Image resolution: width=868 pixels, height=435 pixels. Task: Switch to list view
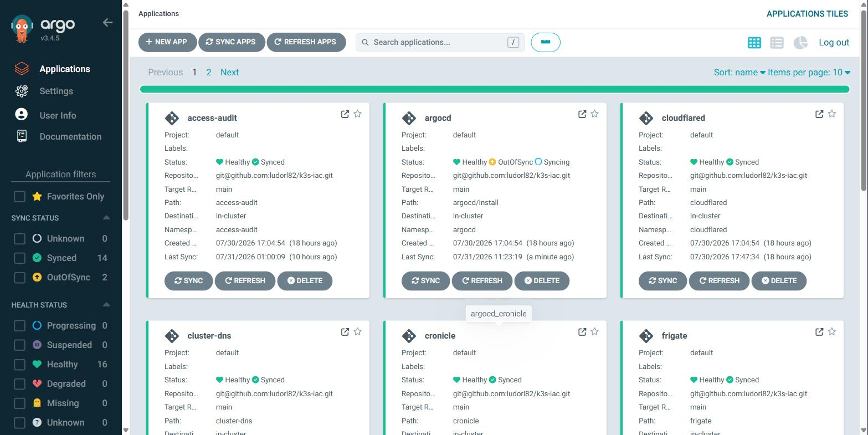pyautogui.click(x=777, y=43)
